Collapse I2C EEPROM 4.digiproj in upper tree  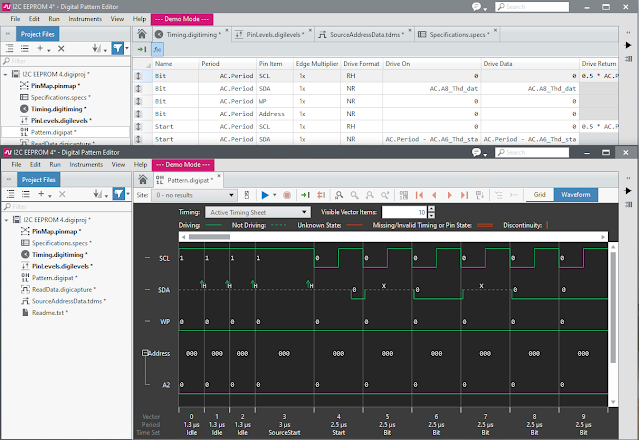(x=5, y=75)
